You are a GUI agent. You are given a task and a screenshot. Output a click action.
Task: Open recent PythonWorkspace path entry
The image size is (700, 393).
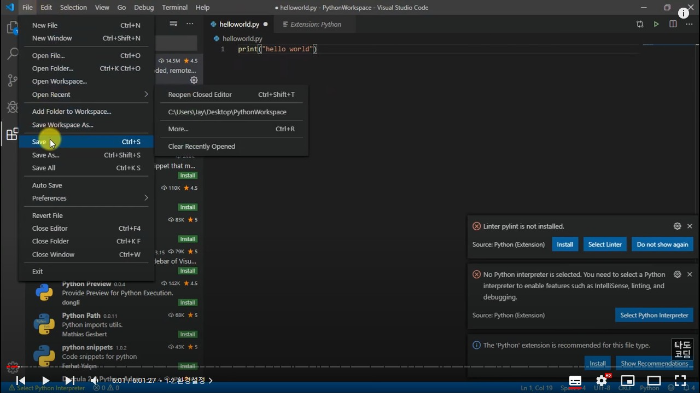pyautogui.click(x=231, y=112)
